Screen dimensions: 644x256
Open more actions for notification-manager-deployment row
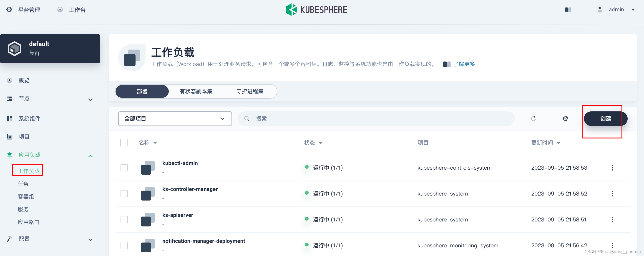pyautogui.click(x=612, y=246)
